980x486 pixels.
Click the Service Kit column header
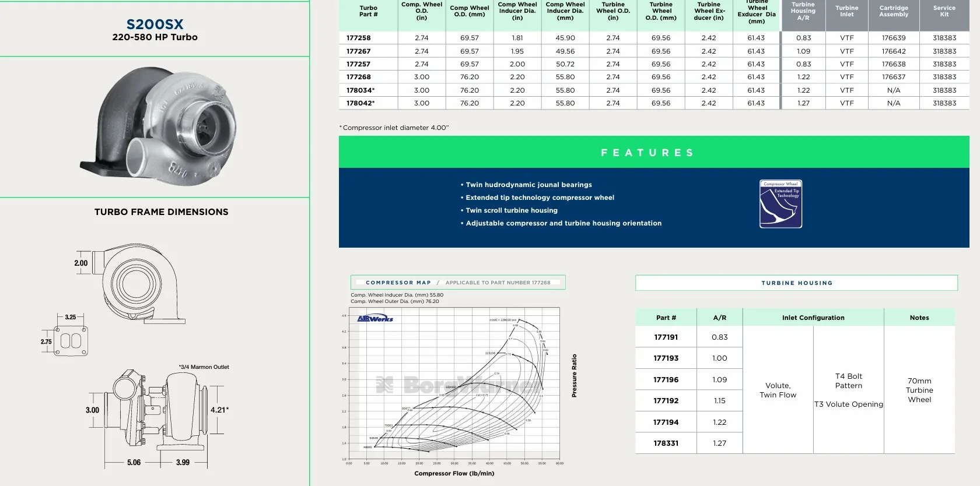pyautogui.click(x=944, y=11)
